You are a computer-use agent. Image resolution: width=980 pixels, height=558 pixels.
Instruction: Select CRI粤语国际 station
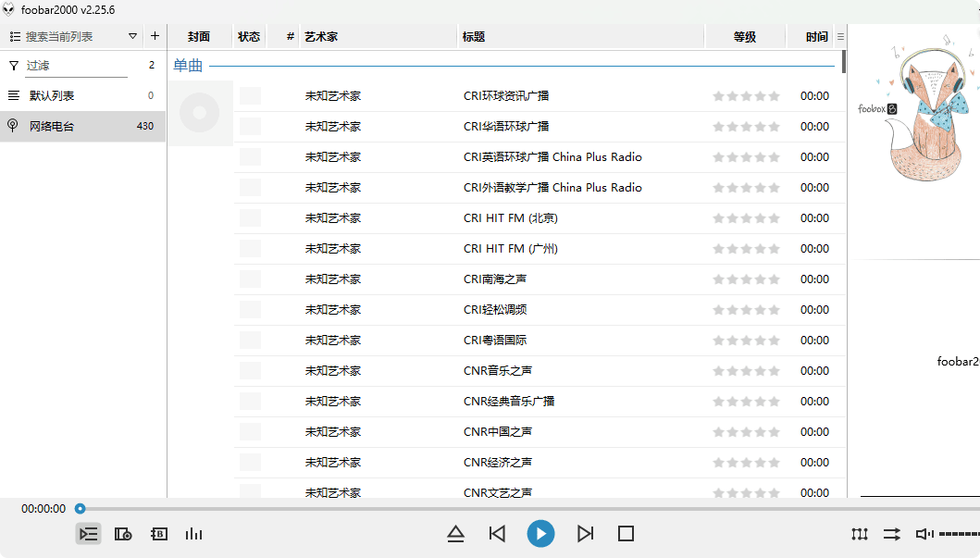[x=540, y=341]
